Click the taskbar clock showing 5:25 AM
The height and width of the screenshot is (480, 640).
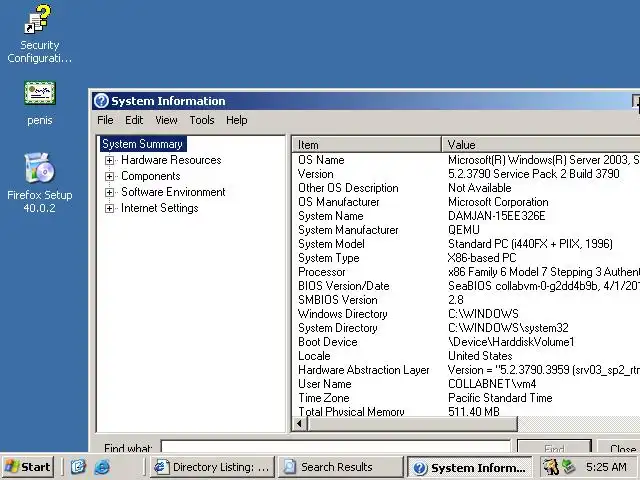(x=606, y=467)
